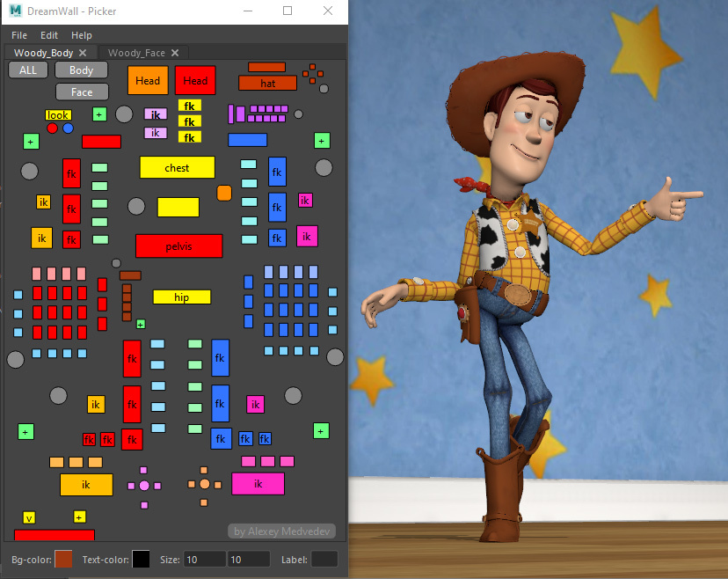Screen dimensions: 728x579
Task: Select the unlabeled yellow box below chest
Action: [x=178, y=208]
